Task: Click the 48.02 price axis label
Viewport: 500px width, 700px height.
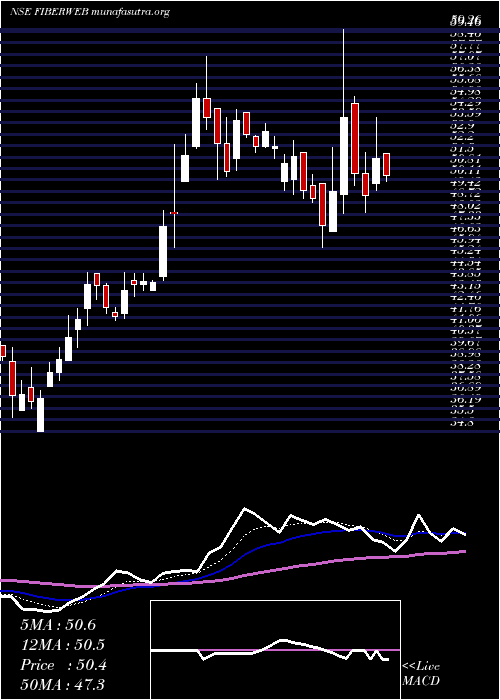Action: 465,206
